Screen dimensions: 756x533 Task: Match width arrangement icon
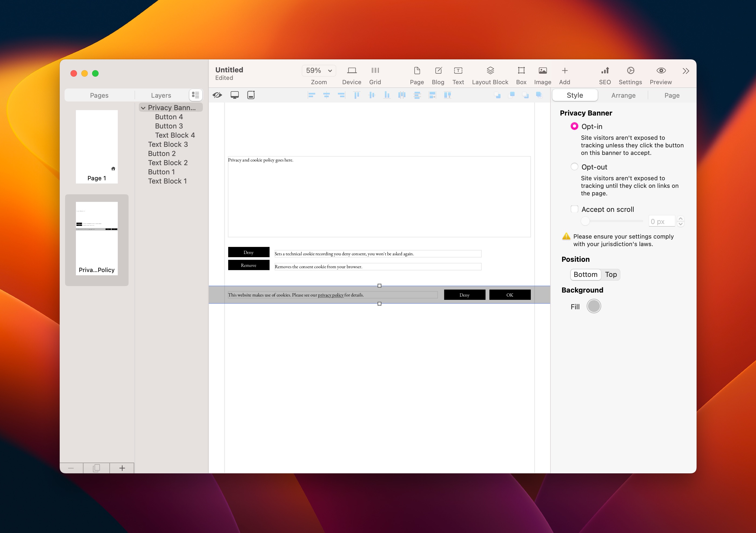tap(432, 95)
